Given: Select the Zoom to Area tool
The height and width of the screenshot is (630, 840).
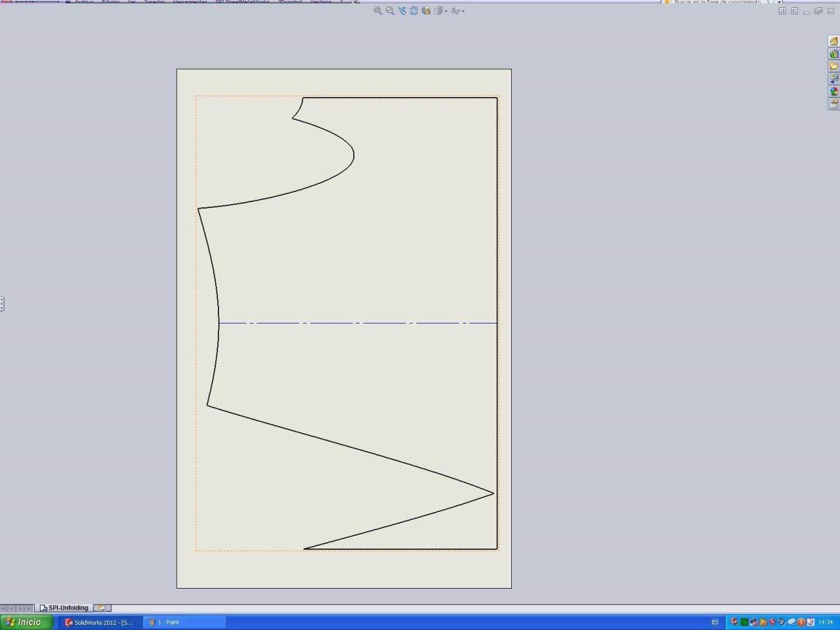Looking at the screenshot, I should [390, 11].
